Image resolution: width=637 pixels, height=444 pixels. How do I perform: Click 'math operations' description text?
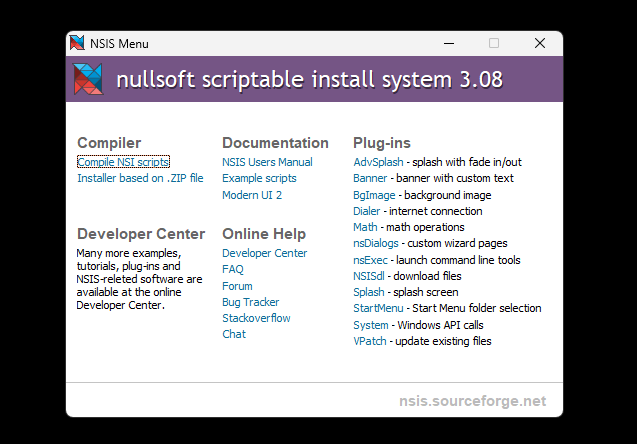click(x=425, y=227)
